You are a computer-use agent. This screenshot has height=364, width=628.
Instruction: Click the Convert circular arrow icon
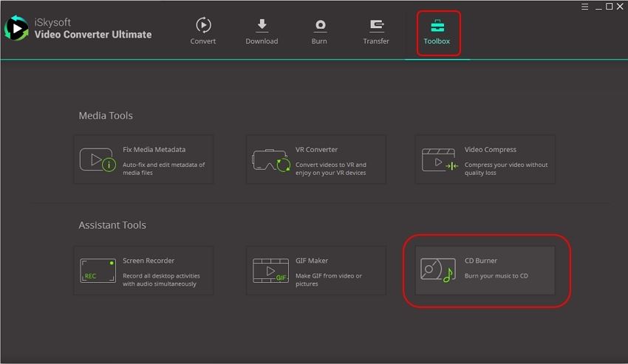[x=203, y=26]
